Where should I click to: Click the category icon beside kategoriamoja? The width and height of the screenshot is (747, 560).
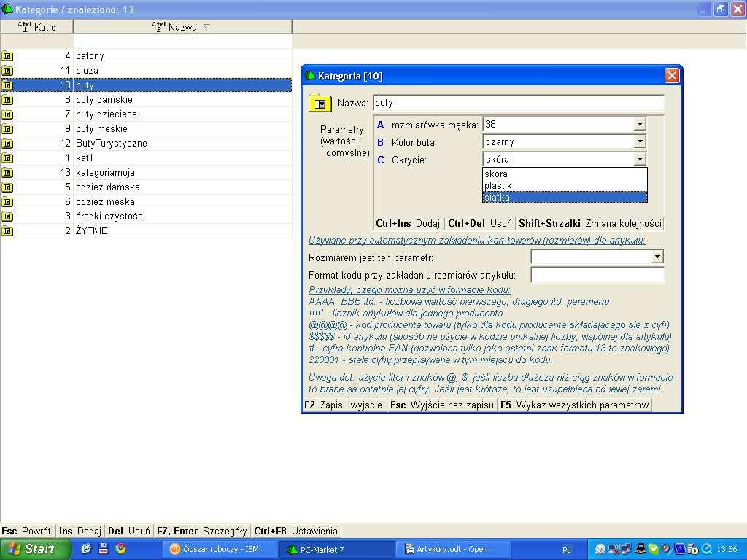7,173
